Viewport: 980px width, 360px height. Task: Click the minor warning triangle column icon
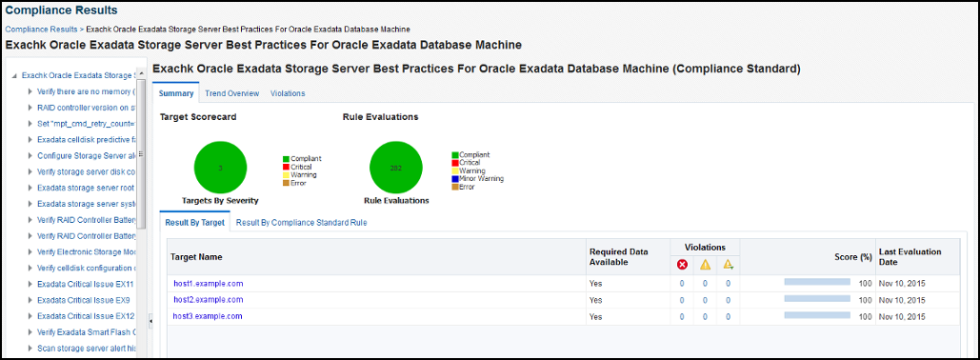(x=729, y=265)
